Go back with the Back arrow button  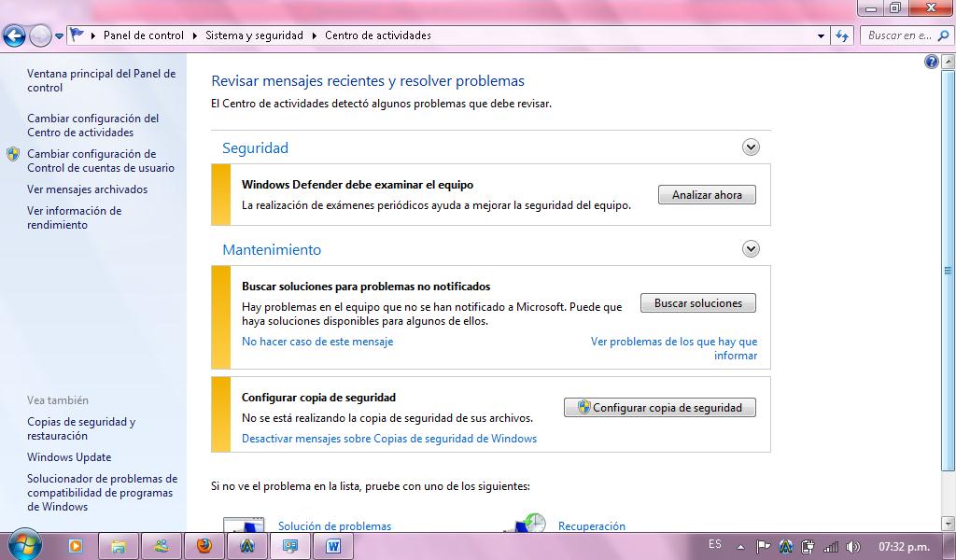tap(15, 36)
